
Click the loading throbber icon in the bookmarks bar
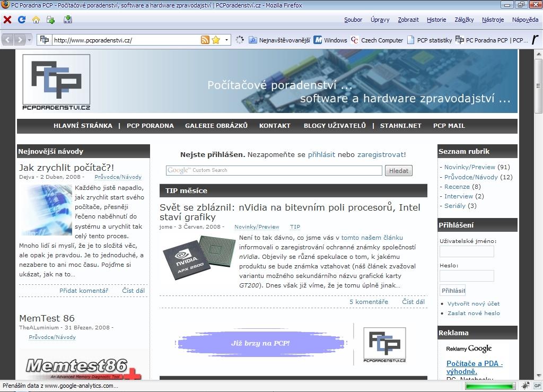point(240,40)
